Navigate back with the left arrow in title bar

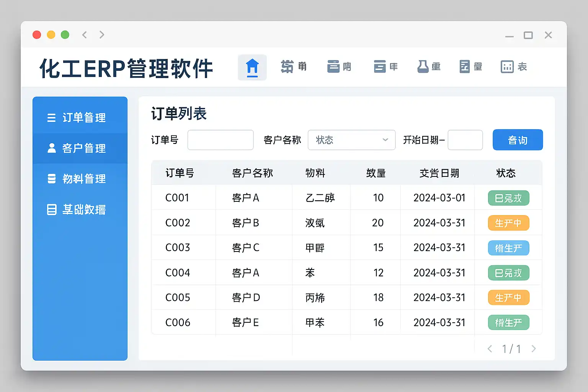click(x=85, y=35)
